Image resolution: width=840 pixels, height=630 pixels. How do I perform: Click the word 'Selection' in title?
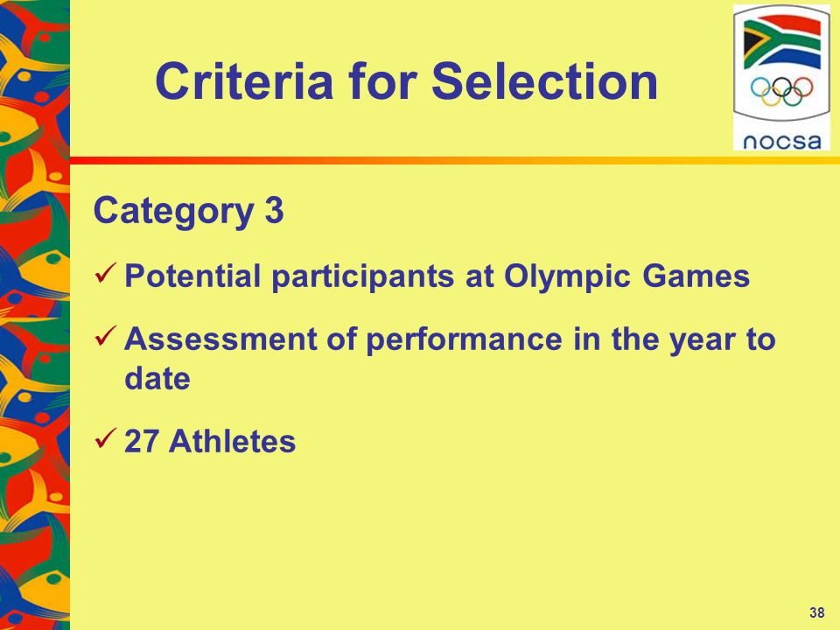click(x=545, y=81)
